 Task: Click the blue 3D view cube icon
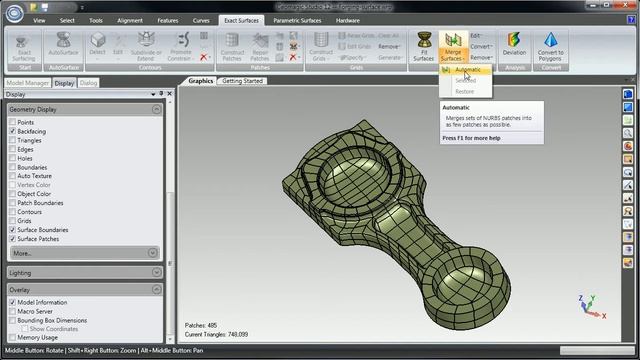click(x=628, y=94)
